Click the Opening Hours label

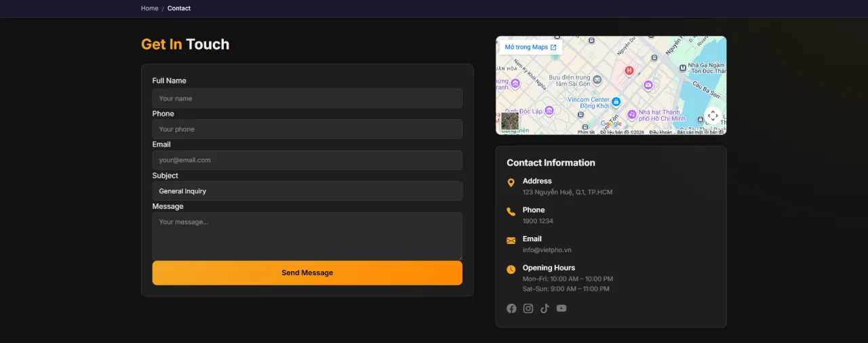click(549, 268)
